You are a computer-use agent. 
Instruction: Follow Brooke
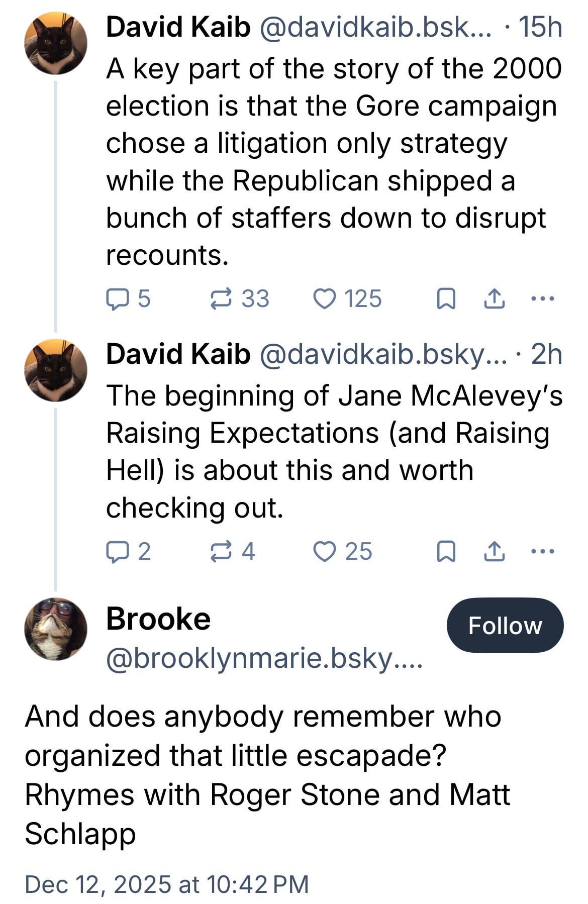click(x=505, y=626)
